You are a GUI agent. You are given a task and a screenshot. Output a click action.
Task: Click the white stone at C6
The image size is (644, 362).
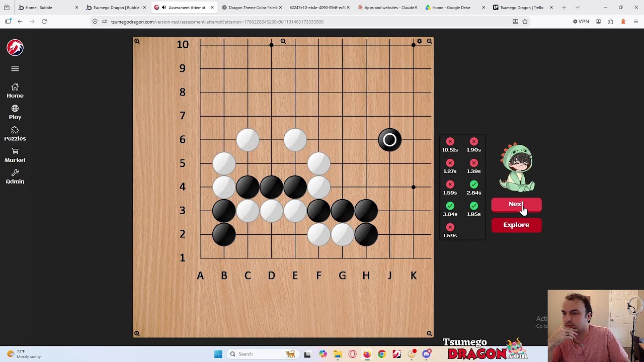pyautogui.click(x=248, y=140)
